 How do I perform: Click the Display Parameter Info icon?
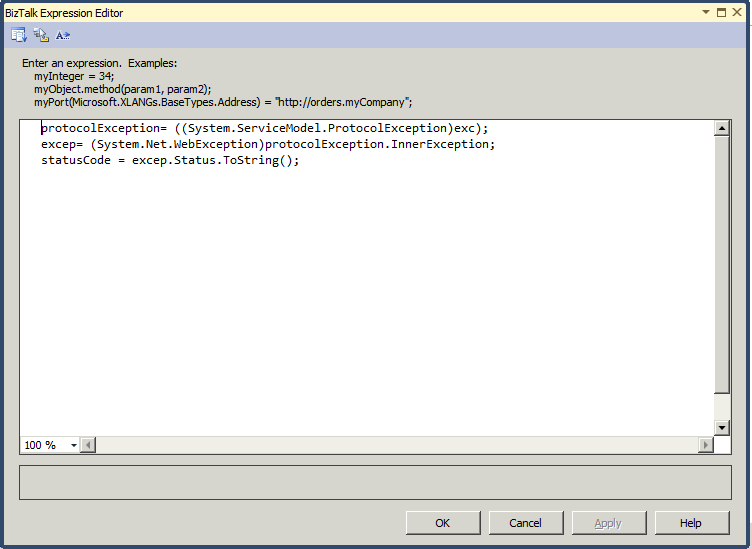41,35
